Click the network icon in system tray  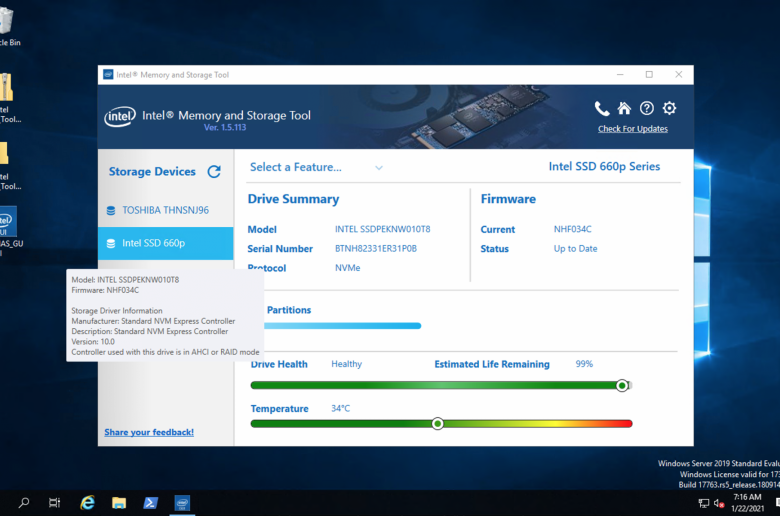pyautogui.click(x=703, y=504)
